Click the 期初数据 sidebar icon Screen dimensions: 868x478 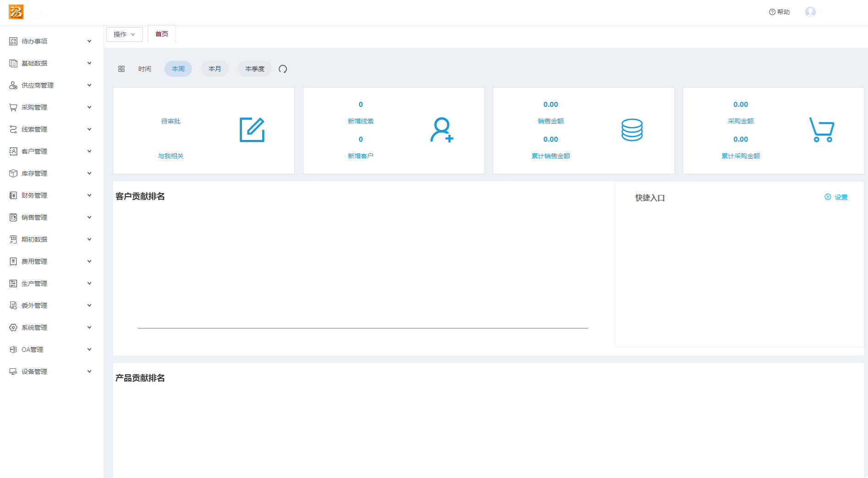(x=13, y=239)
